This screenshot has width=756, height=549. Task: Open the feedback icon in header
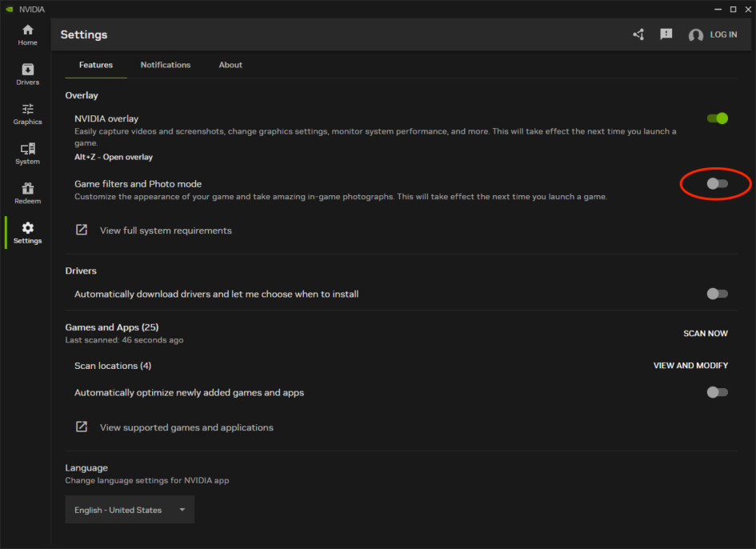(666, 34)
